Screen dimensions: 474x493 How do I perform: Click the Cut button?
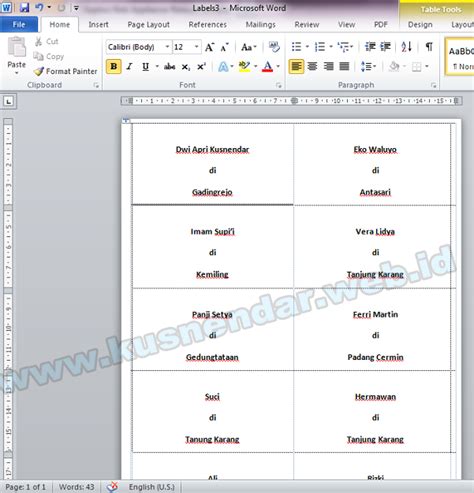(x=47, y=41)
